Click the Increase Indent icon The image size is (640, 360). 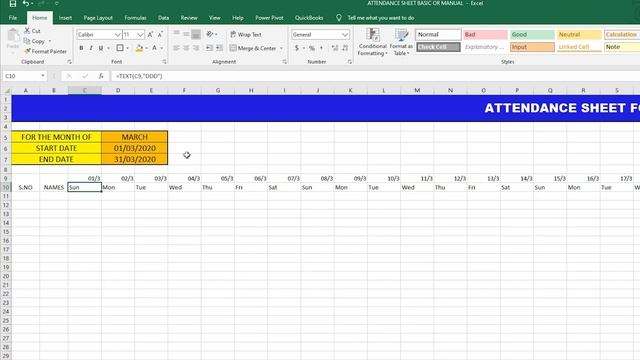pos(219,48)
